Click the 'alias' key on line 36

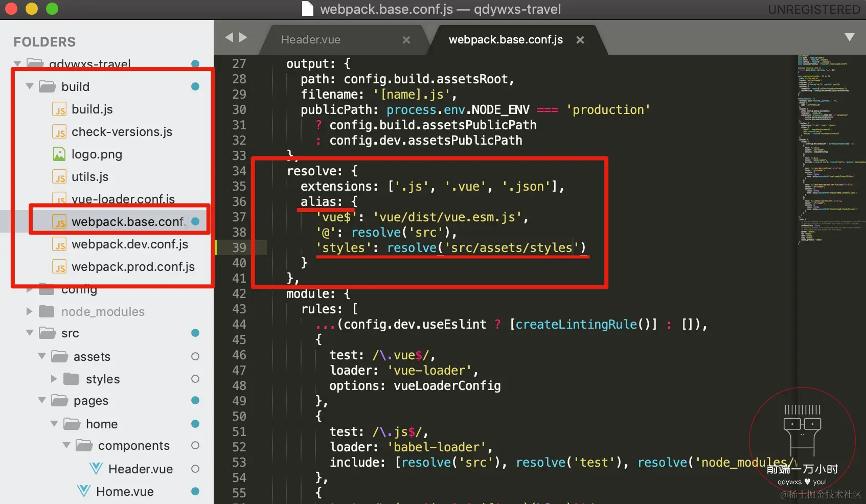(318, 202)
